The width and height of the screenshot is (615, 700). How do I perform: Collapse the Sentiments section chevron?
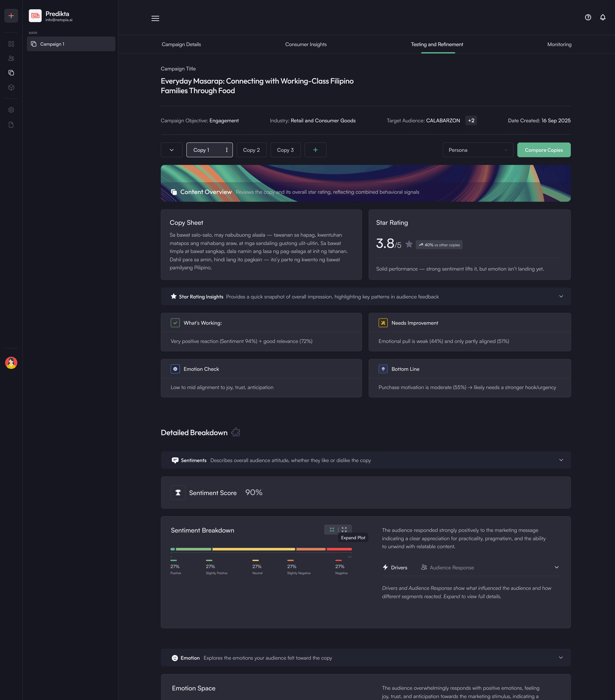point(561,460)
